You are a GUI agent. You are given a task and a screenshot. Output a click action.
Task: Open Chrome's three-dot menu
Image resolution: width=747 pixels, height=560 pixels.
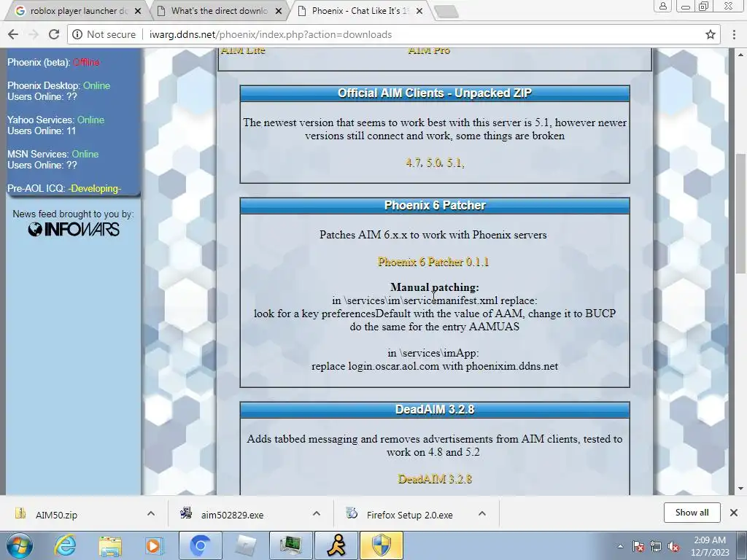coord(734,34)
